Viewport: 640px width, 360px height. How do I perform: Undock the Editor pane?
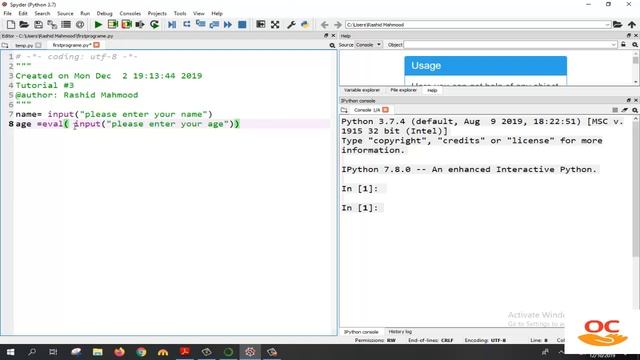click(x=326, y=36)
